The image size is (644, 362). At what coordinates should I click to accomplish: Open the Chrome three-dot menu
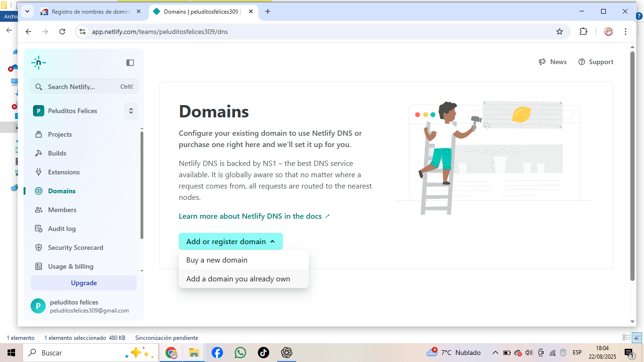pyautogui.click(x=626, y=32)
